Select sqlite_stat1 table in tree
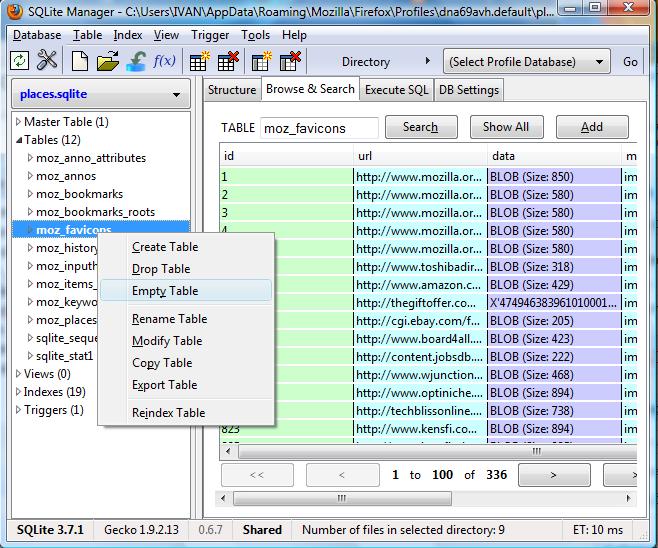The width and height of the screenshot is (658, 548). tap(64, 356)
